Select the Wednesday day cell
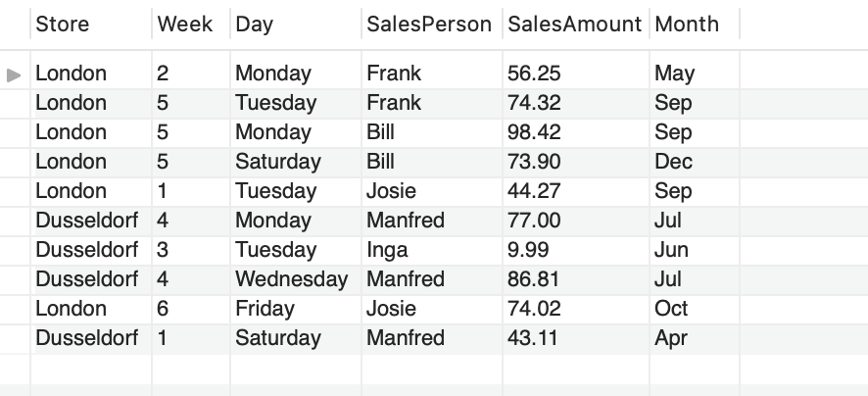Screen dimensions: 868x396 (296, 279)
